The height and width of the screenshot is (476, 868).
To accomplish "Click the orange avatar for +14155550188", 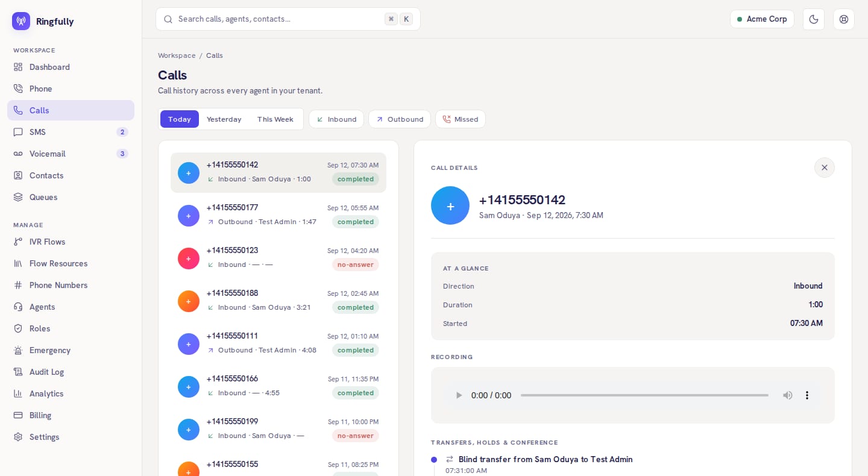I will pos(189,301).
